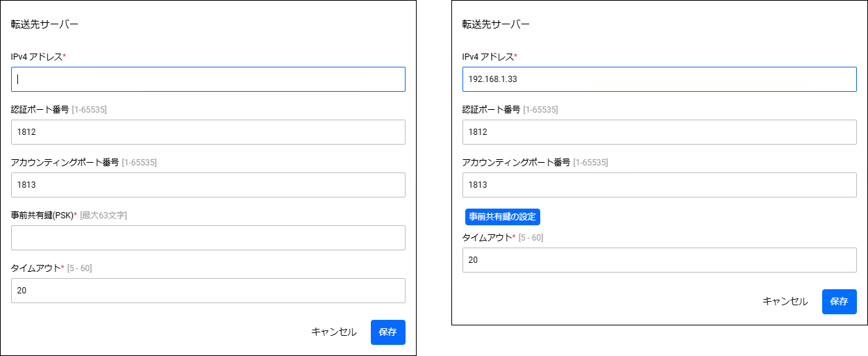Focus アカウンティングポート番号 field 1813 in right dialog
The height and width of the screenshot is (356, 868).
660,185
